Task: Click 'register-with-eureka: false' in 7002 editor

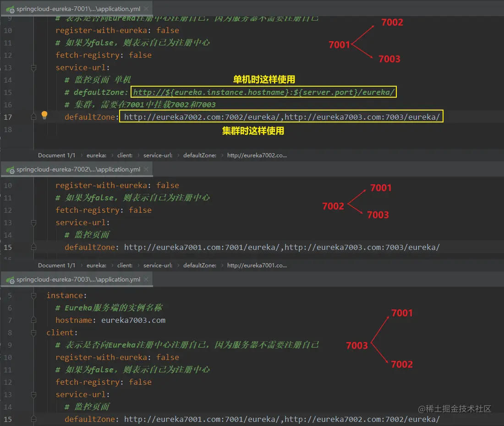Action: point(117,186)
